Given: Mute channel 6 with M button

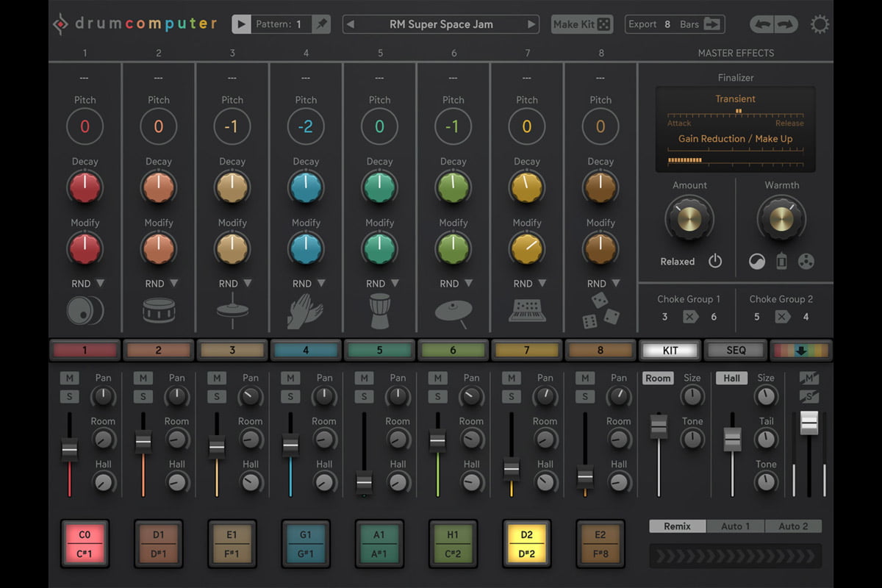Looking at the screenshot, I should point(437,378).
